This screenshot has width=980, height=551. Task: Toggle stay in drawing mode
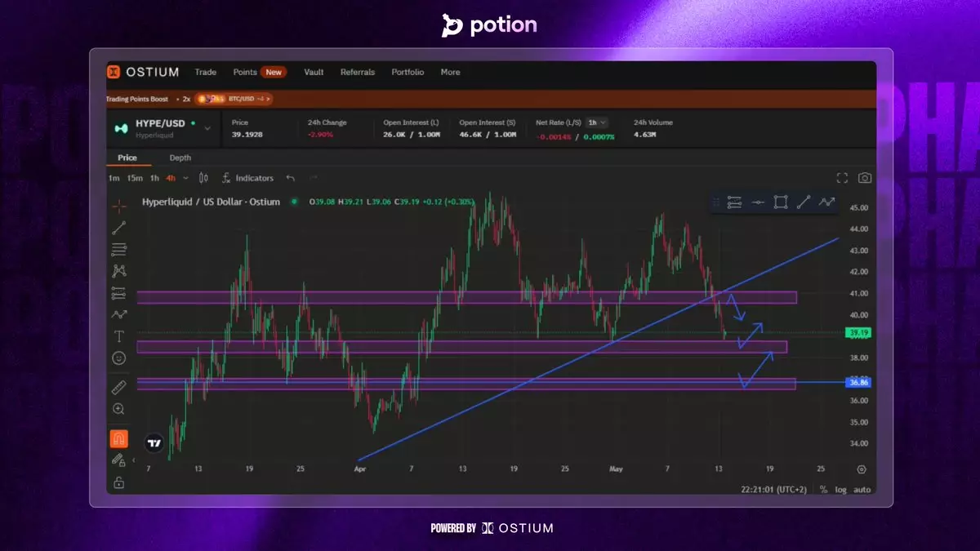(x=119, y=460)
